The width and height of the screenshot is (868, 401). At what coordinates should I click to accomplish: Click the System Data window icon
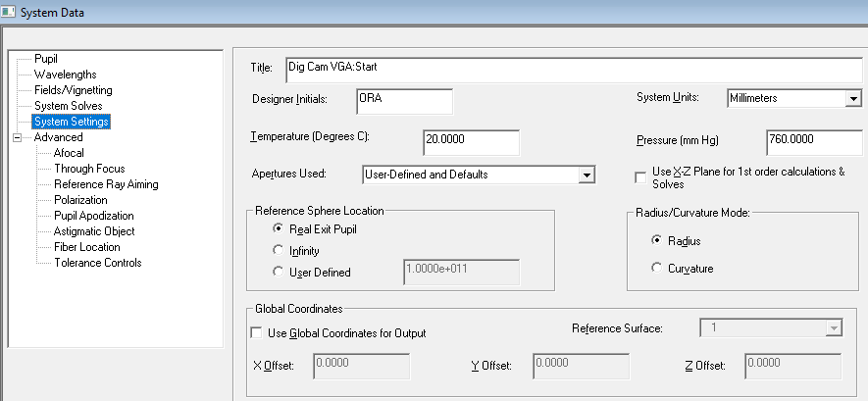click(x=9, y=13)
